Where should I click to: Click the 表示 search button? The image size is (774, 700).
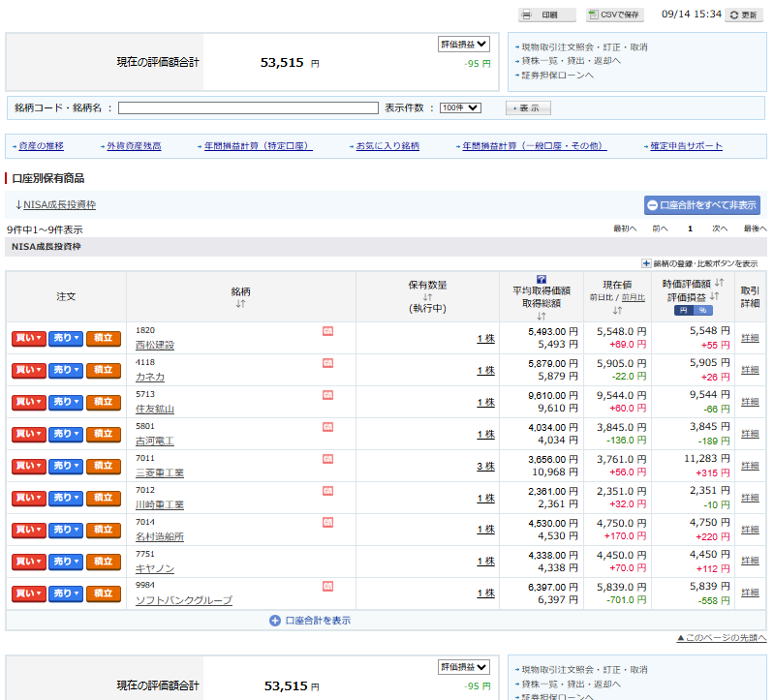528,108
